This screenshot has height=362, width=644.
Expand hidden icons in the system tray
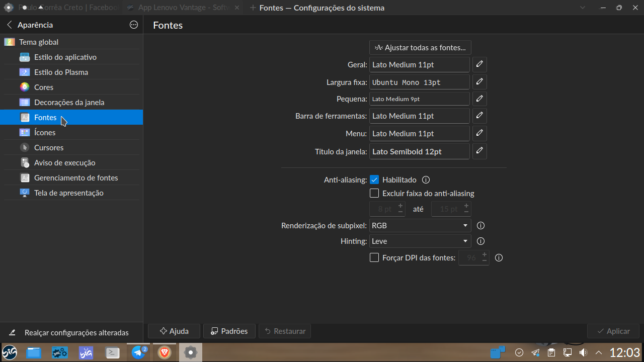[599, 352]
